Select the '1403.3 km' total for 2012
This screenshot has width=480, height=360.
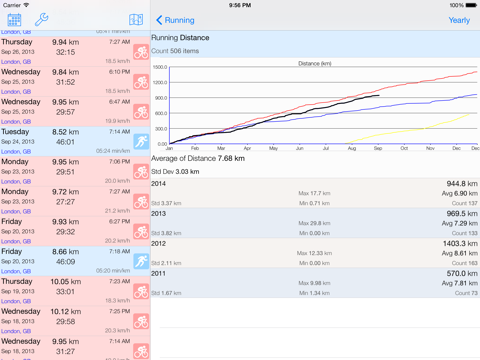[x=460, y=243]
